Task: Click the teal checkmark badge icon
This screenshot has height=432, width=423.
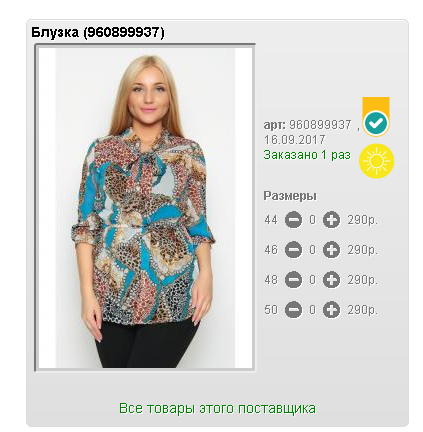Action: (376, 123)
